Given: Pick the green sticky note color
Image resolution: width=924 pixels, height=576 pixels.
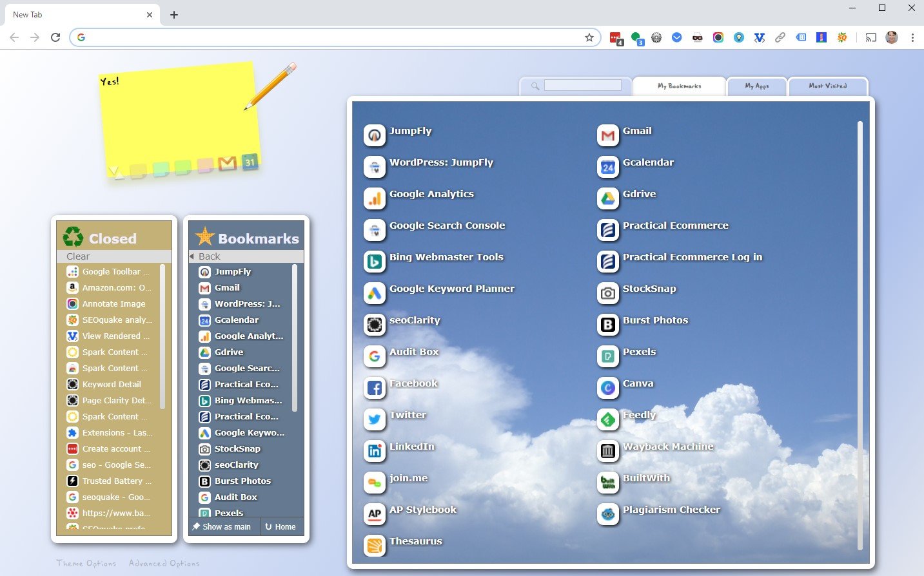Looking at the screenshot, I should 182,168.
